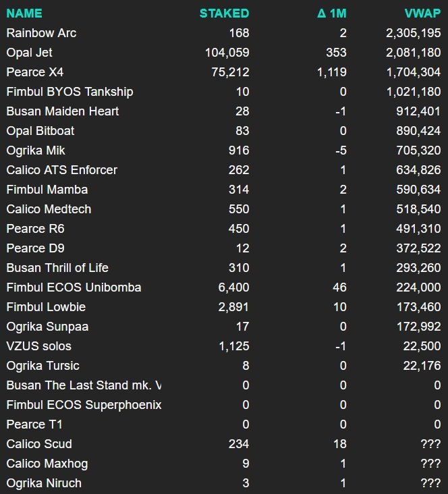Sort by the STAKED column header
Screen dimensions: 448x494
click(x=224, y=13)
